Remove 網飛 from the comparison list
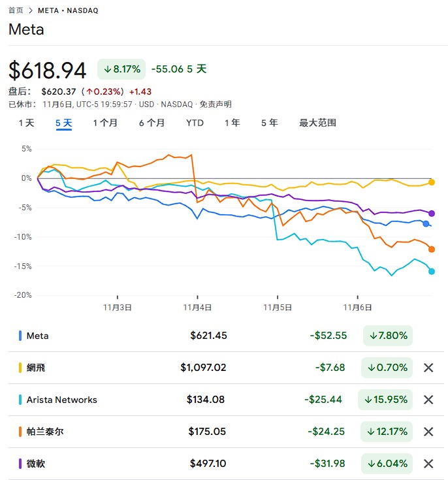Viewport: 448px width, 480px height. click(428, 368)
